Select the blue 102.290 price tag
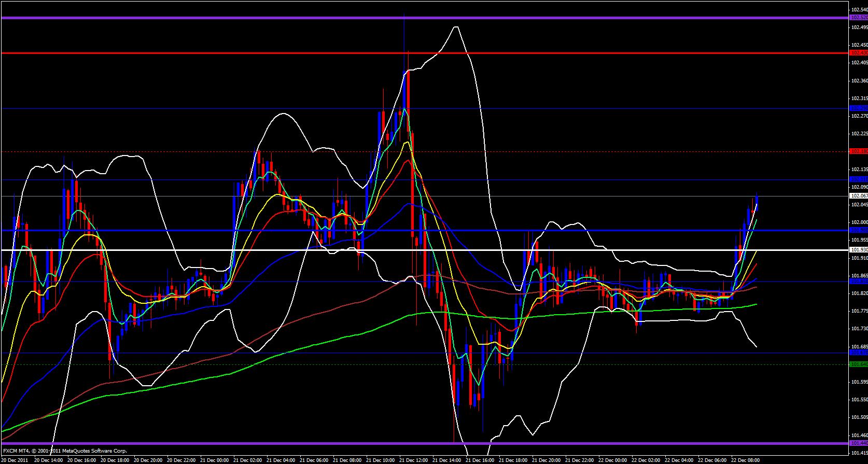868x464 pixels. tap(859, 108)
